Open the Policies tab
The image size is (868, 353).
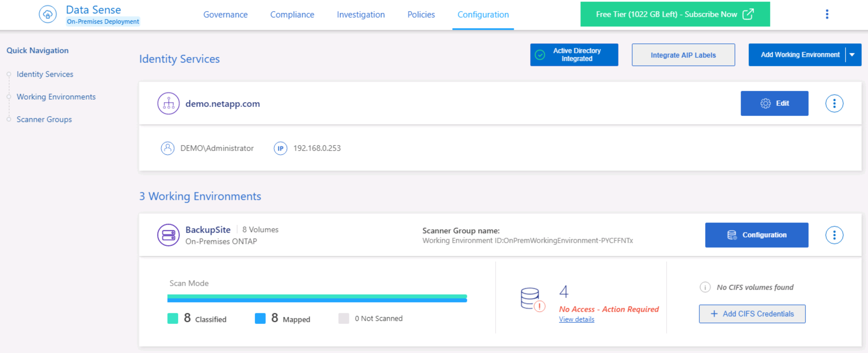tap(421, 15)
